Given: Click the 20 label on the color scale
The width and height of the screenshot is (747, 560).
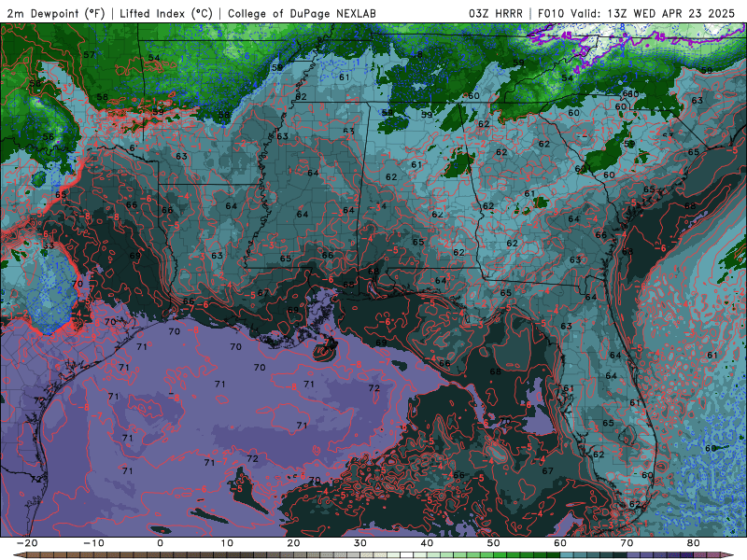Looking at the screenshot, I should (293, 543).
